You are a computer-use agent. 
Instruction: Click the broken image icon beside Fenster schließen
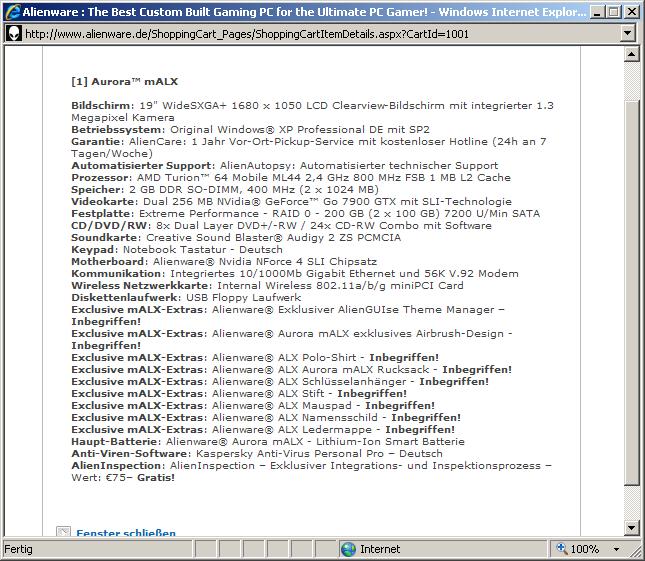pos(63,531)
